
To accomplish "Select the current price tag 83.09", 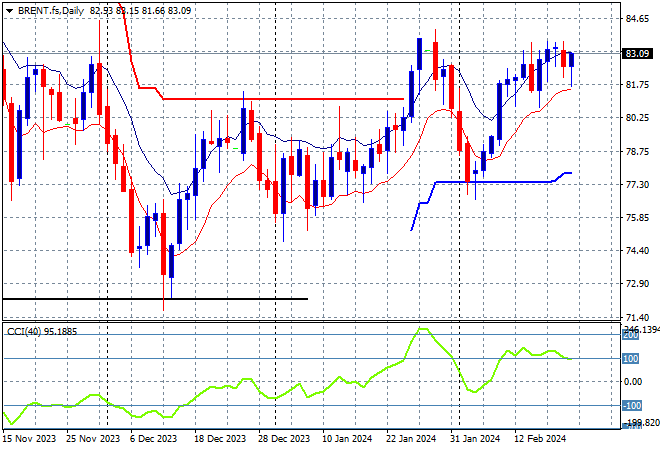I will click(636, 53).
